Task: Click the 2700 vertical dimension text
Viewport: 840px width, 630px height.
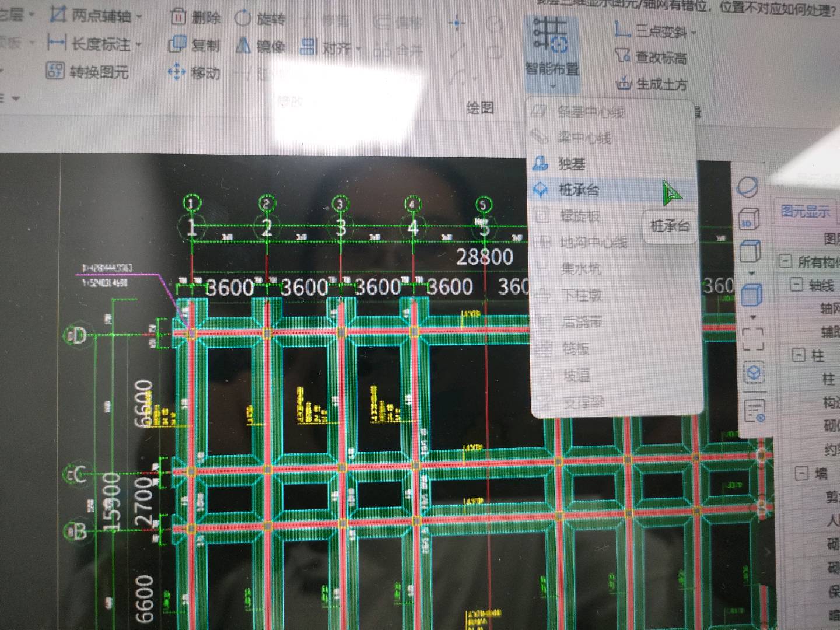Action: (144, 502)
